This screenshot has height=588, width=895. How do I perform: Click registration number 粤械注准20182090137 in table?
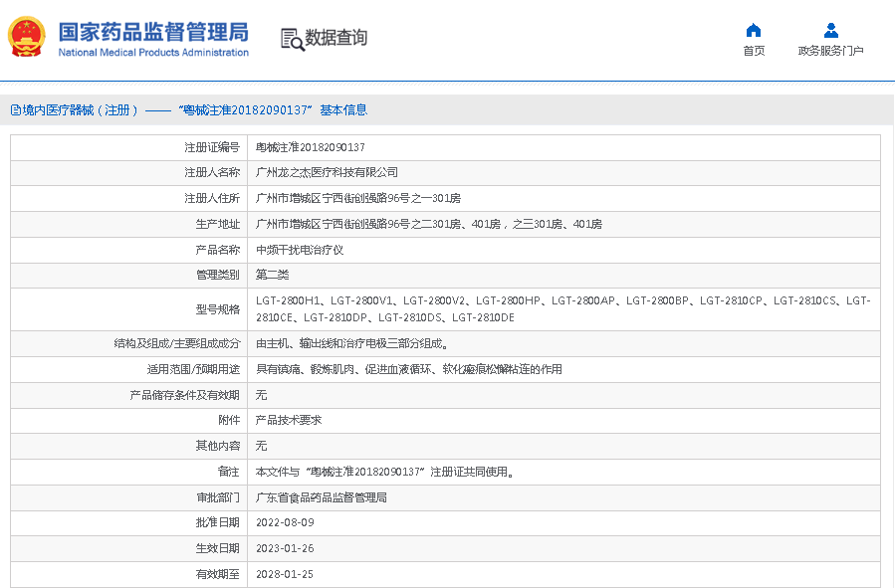point(311,147)
